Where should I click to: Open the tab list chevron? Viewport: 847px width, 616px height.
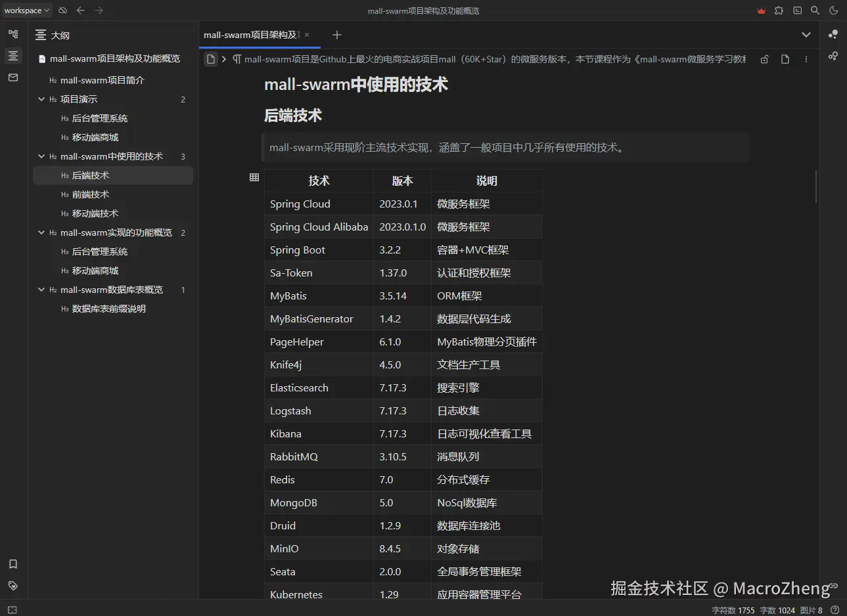click(x=806, y=35)
